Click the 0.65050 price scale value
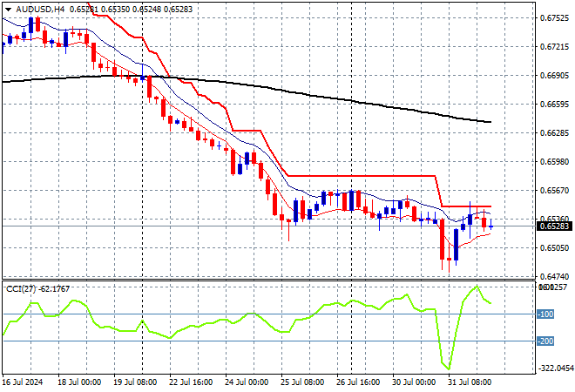Image resolution: width=575 pixels, height=392 pixels. [554, 248]
